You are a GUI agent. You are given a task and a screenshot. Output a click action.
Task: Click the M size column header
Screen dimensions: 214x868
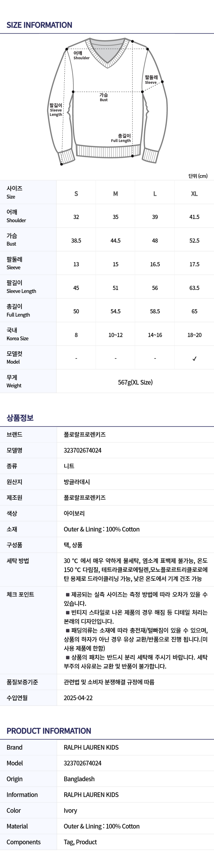point(115,194)
